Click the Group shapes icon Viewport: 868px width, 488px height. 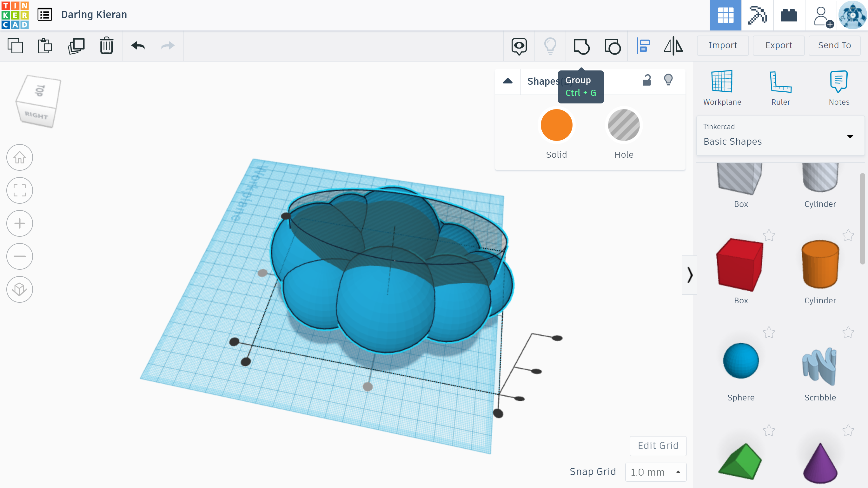coord(581,46)
